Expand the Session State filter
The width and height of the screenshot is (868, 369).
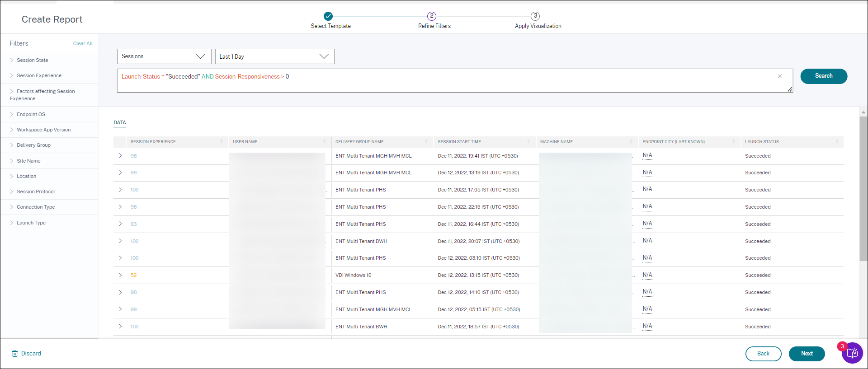click(x=32, y=60)
